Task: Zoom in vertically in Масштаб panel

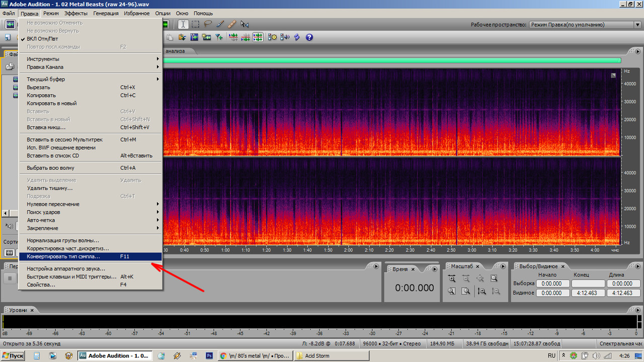Action: [481, 291]
